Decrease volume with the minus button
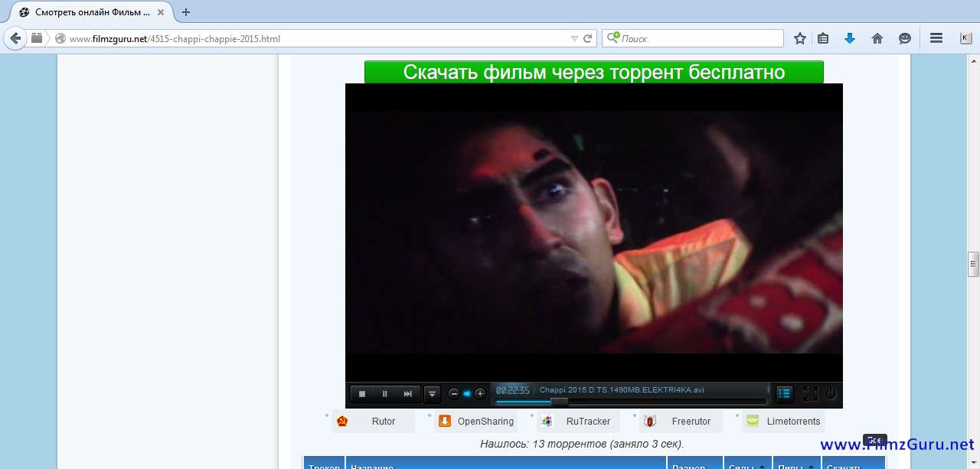This screenshot has height=469, width=980. click(454, 394)
